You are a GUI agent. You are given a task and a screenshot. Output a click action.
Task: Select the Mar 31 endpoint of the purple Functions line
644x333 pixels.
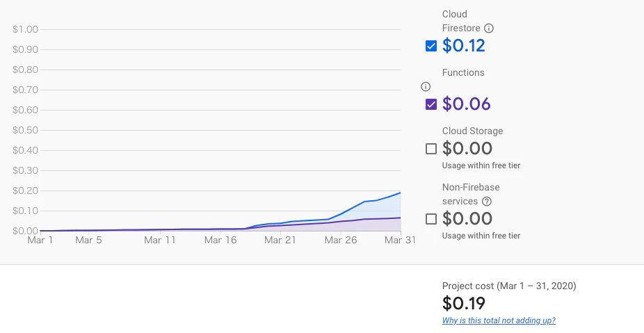point(400,218)
